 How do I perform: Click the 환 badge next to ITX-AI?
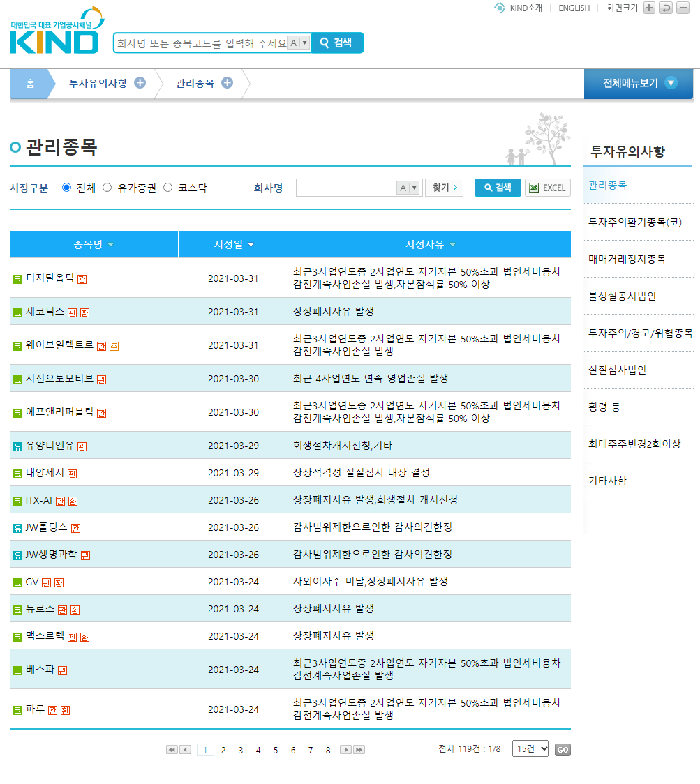(73, 501)
